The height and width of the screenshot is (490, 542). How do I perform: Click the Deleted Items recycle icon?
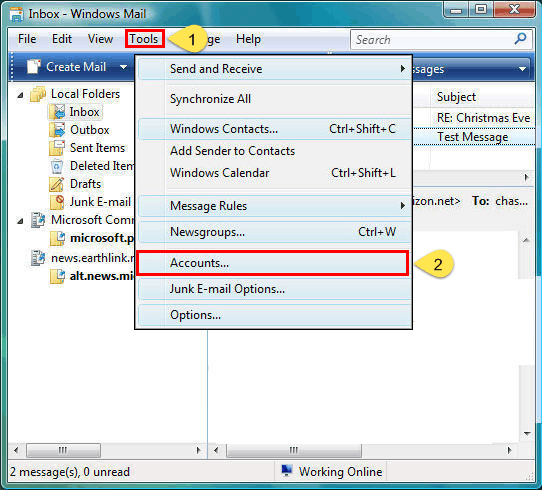point(57,166)
